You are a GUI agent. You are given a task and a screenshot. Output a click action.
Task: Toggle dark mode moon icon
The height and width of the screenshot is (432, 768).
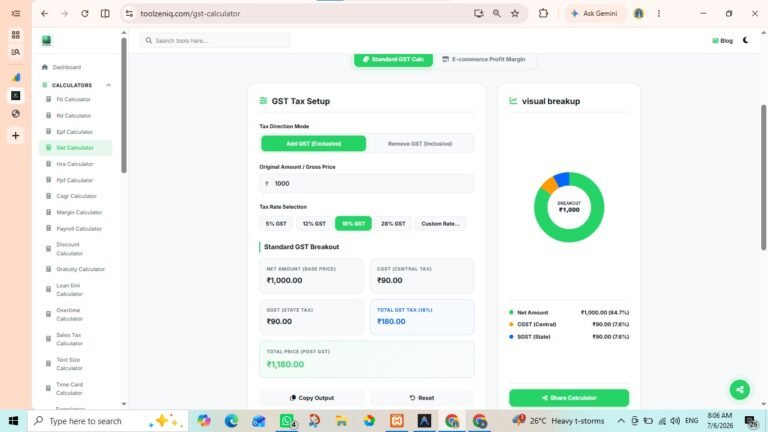point(745,40)
